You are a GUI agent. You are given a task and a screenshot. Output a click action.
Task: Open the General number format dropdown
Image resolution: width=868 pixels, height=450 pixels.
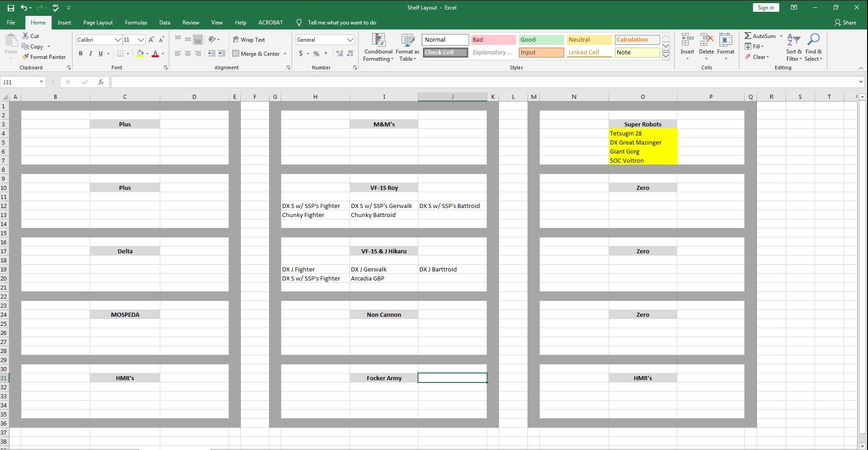tap(350, 40)
